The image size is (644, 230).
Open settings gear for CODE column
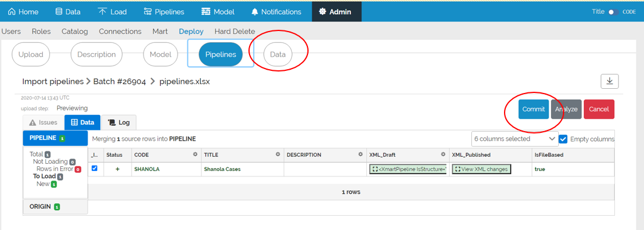195,155
